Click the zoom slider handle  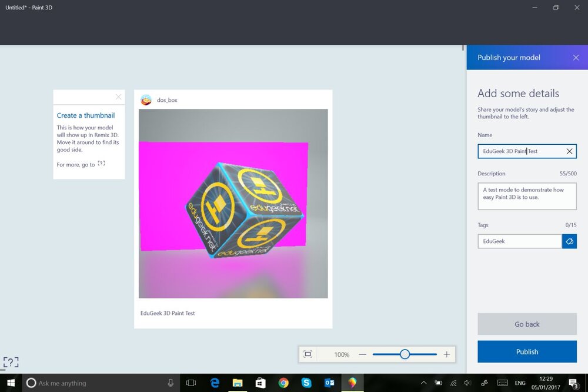pyautogui.click(x=405, y=354)
